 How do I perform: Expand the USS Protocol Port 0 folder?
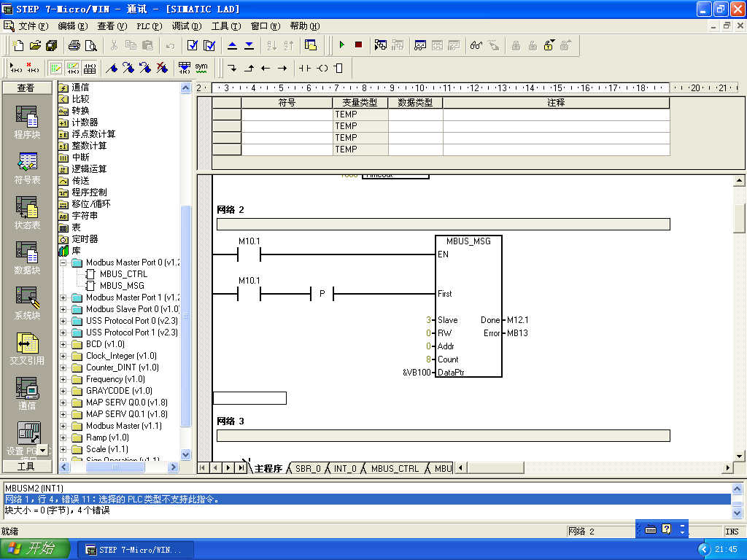(63, 321)
